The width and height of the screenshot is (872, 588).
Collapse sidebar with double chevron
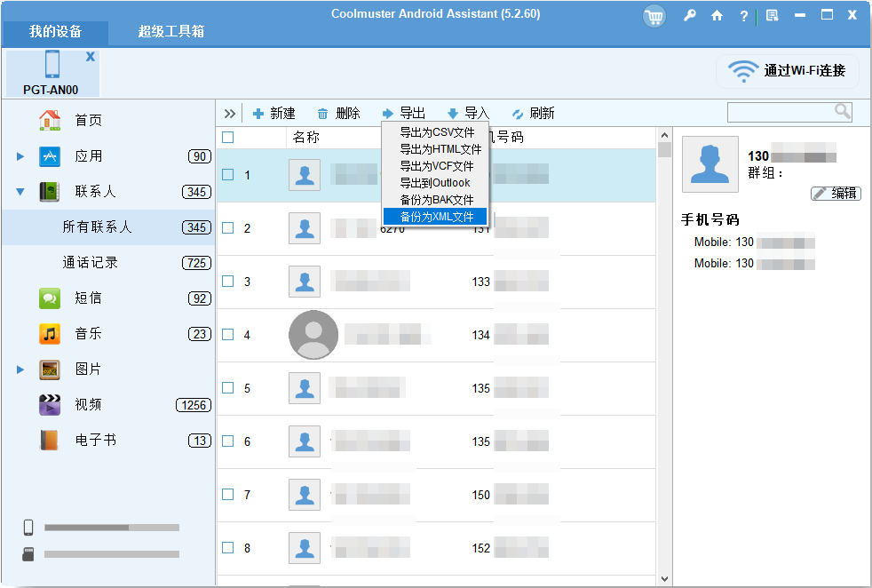(x=230, y=114)
